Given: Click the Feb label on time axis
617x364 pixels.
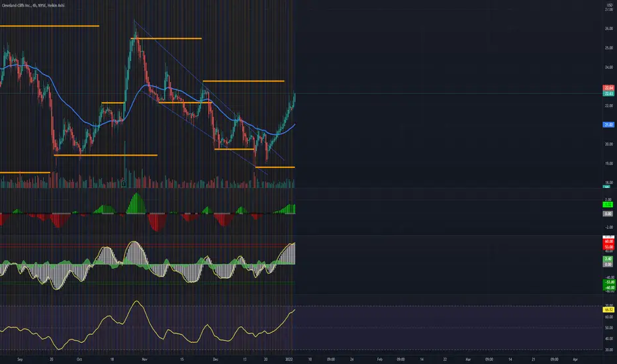Looking at the screenshot, I should 380,359.
